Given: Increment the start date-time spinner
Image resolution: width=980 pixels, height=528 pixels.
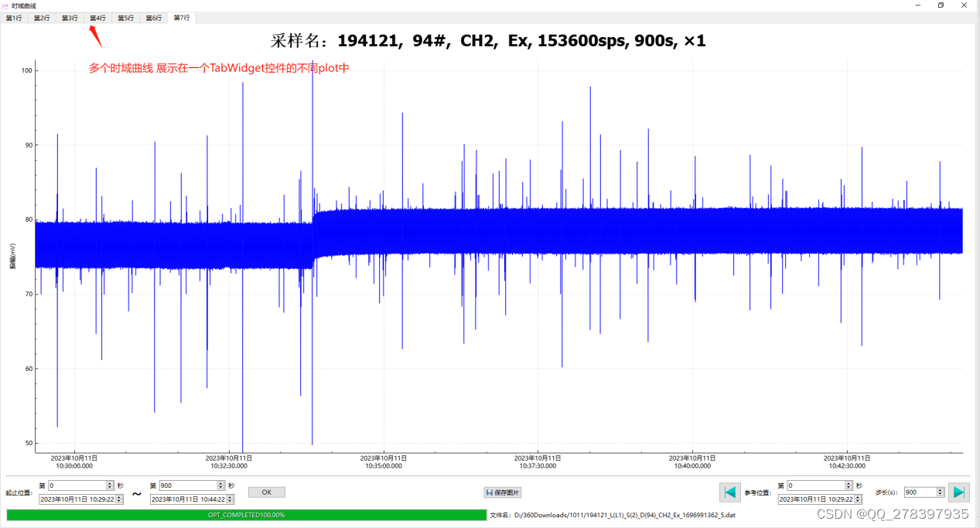Looking at the screenshot, I should [120, 496].
